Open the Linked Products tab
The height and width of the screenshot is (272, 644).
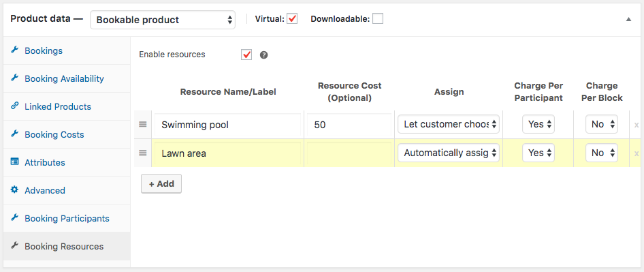coord(67,106)
